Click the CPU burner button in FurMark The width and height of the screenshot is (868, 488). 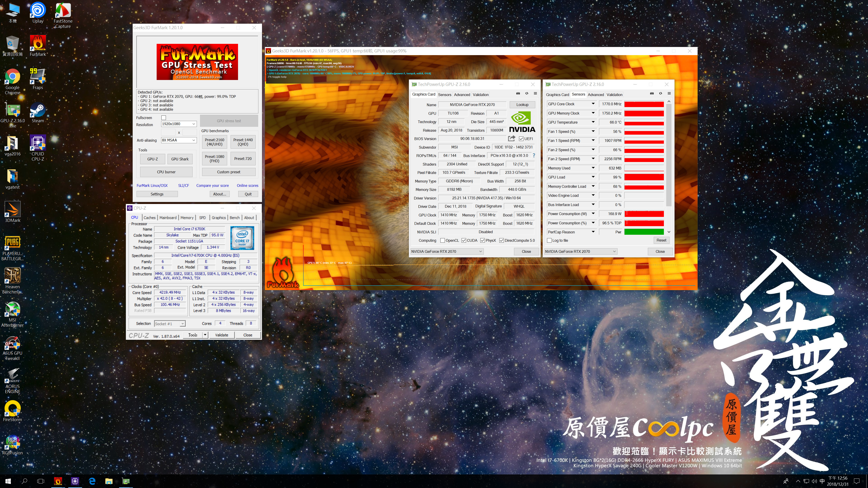click(166, 172)
